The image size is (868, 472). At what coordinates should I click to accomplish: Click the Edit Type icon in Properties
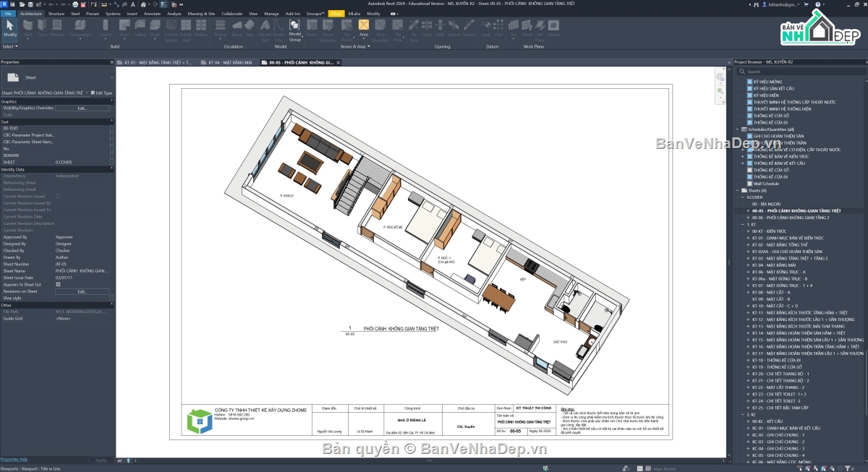(x=103, y=93)
